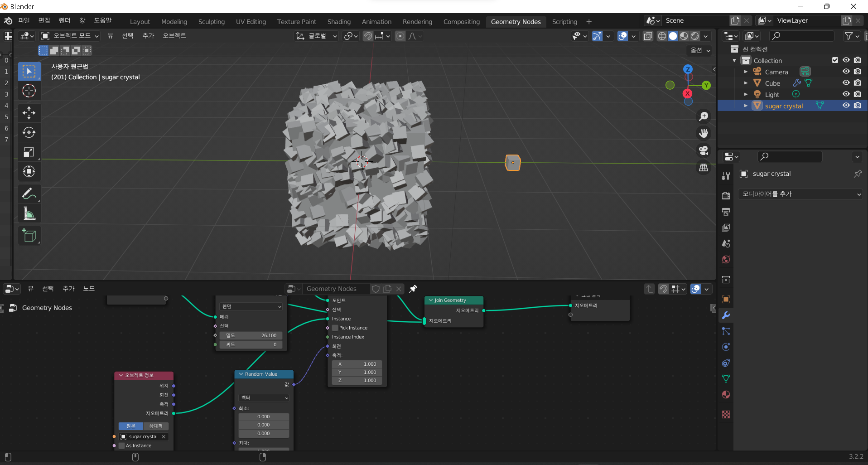868x465 pixels.
Task: Switch to the Scripting workspace tab
Action: coord(564,22)
